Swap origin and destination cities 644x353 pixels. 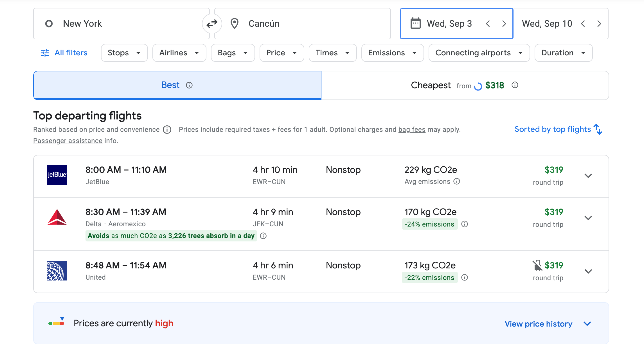pyautogui.click(x=212, y=24)
